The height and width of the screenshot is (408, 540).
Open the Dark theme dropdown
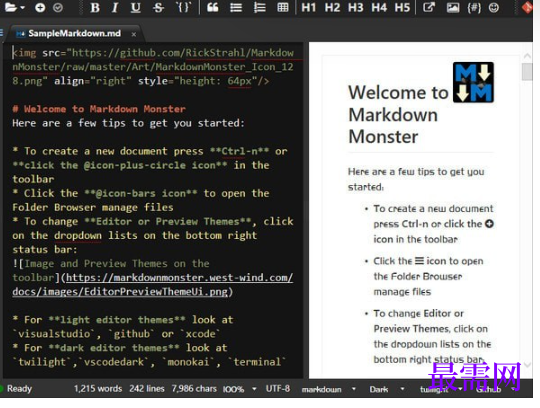[x=402, y=389]
